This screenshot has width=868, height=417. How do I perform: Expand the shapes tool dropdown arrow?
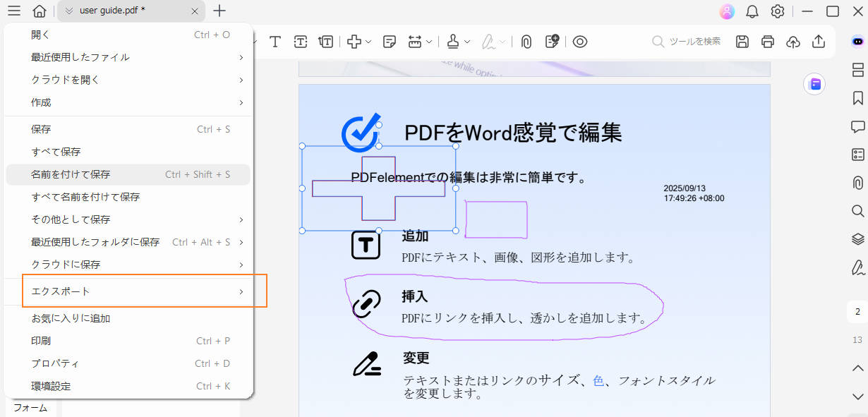click(368, 42)
